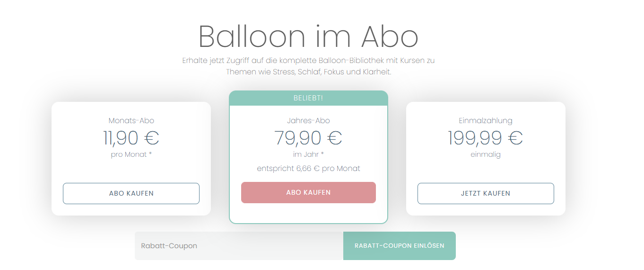Click the 11,90 € monthly price
Viewport: 644px width, 270px height.
tap(131, 138)
